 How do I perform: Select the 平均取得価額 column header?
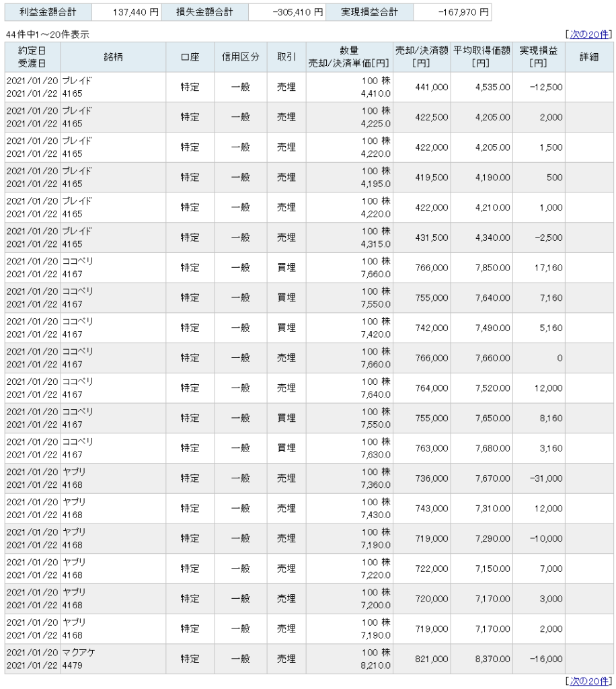click(482, 57)
